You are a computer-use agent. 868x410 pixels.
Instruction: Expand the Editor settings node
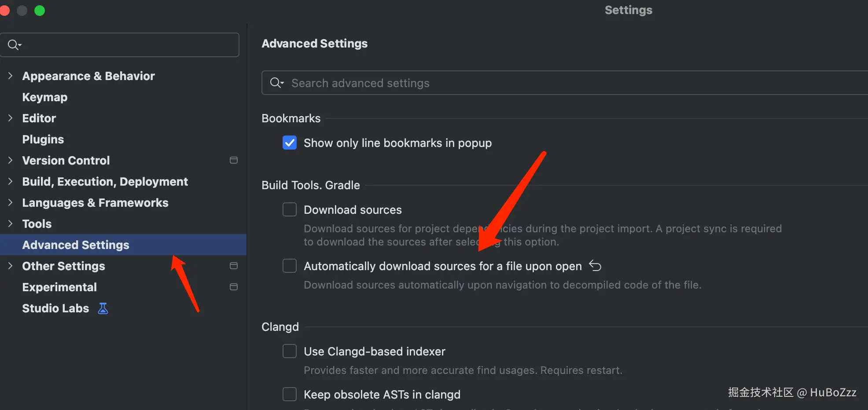click(10, 118)
